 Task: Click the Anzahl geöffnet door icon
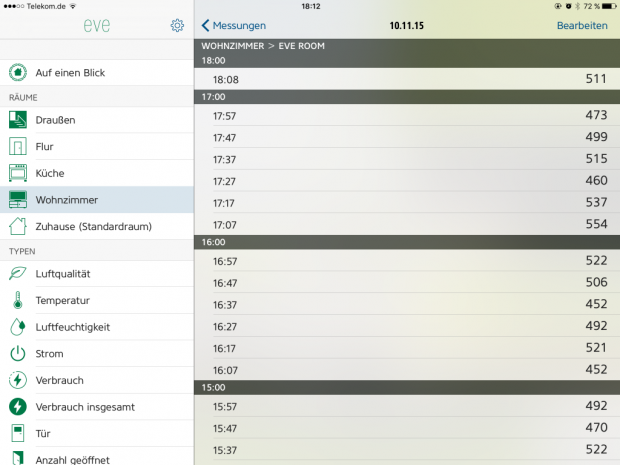click(18, 458)
